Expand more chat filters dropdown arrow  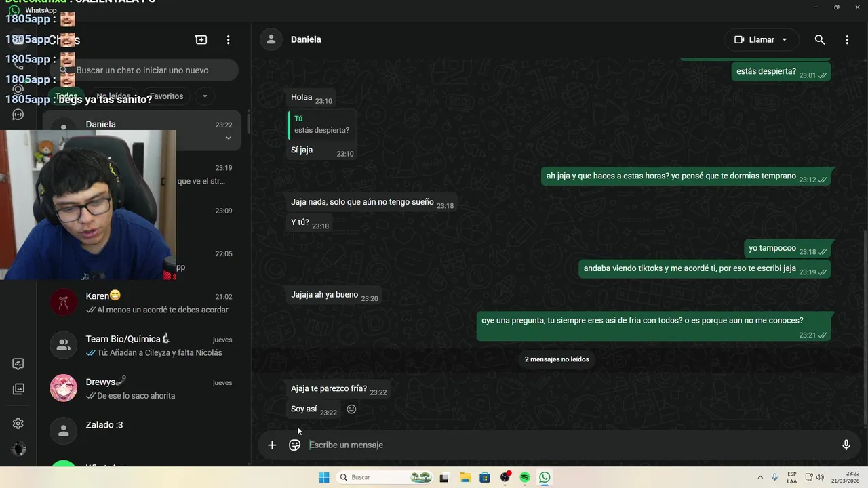[x=204, y=96]
